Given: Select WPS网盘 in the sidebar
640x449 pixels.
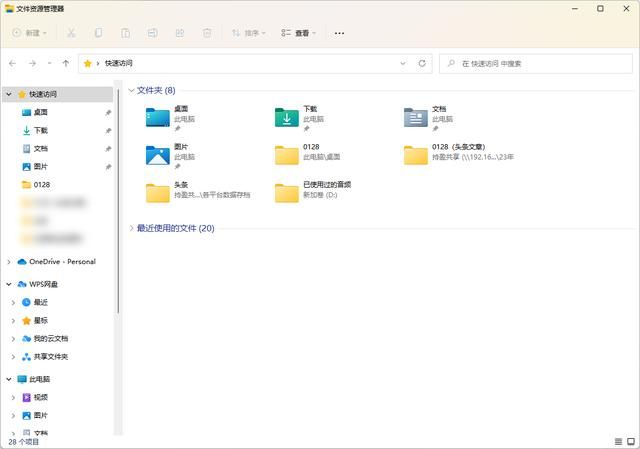Looking at the screenshot, I should (43, 284).
